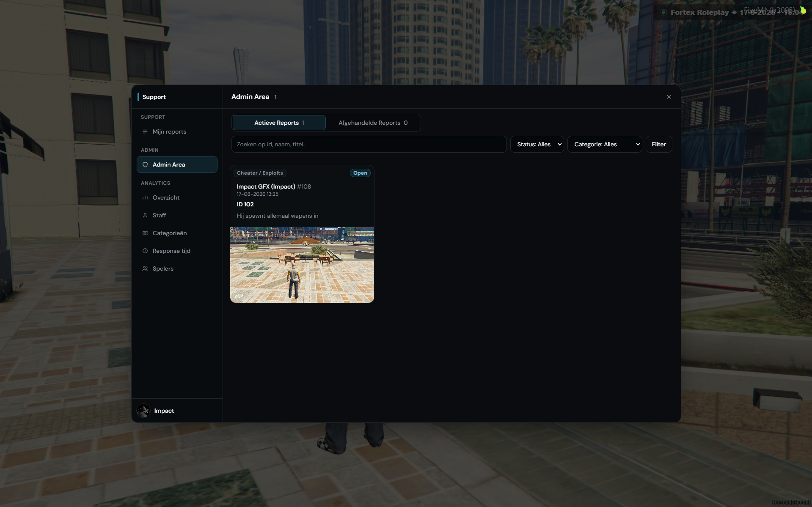
Task: Click report title Impact GFX (Impact) #108
Action: pos(274,186)
